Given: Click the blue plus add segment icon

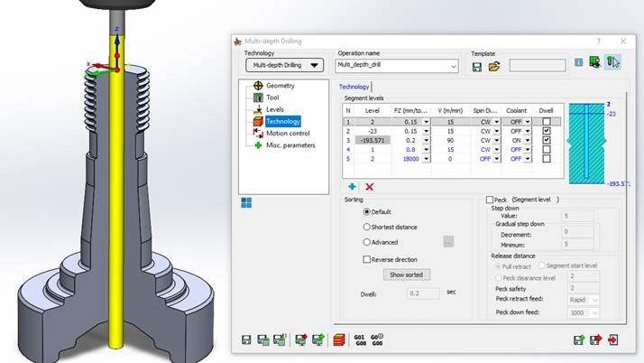Looking at the screenshot, I should coord(352,185).
